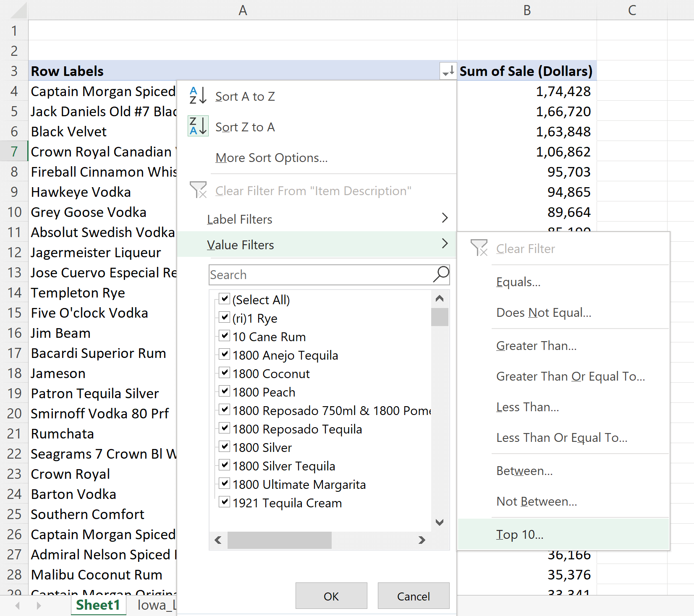Open the Value Filters menu entry
694x616 pixels.
(317, 244)
